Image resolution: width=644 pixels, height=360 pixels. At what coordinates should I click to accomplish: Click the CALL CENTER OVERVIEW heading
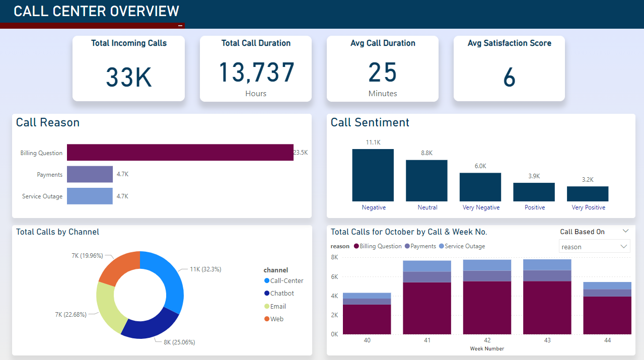tap(96, 11)
